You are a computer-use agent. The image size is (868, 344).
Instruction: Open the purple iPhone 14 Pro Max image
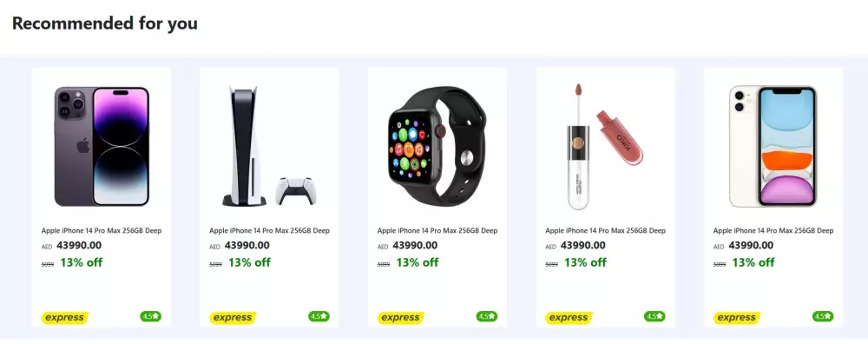coord(102,146)
